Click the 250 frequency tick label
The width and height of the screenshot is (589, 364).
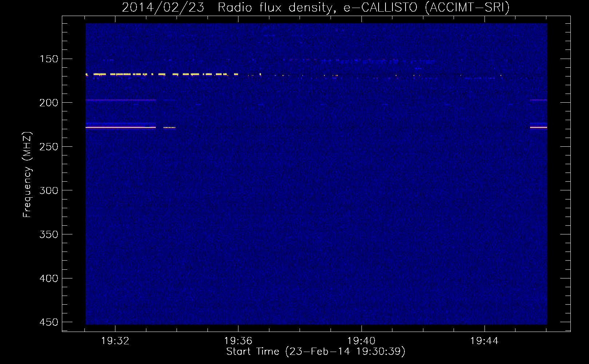49,147
